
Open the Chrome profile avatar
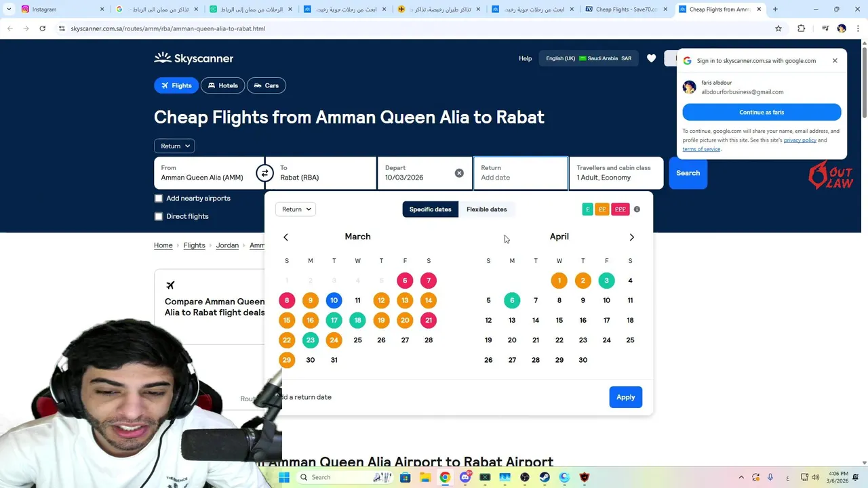[842, 28]
